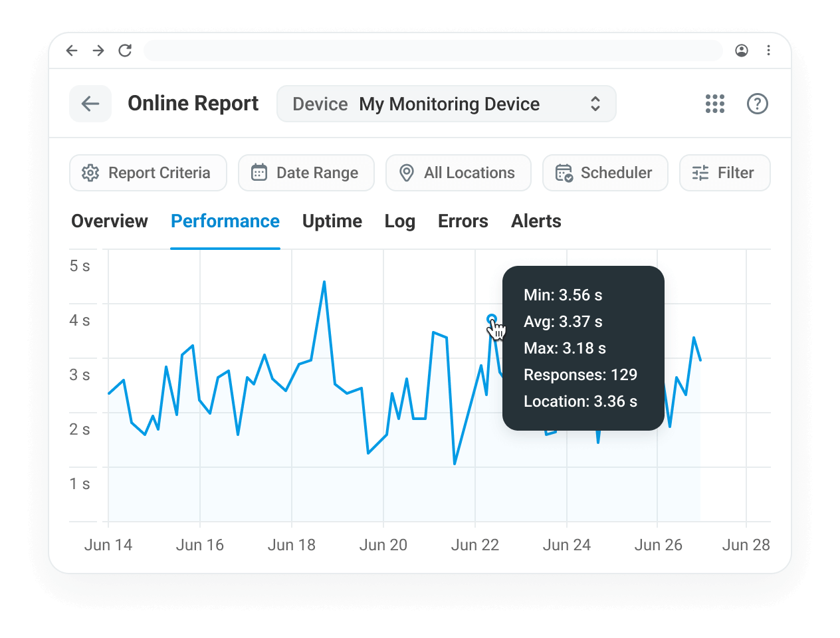
Task: Reload the page with refresh button
Action: (x=125, y=51)
